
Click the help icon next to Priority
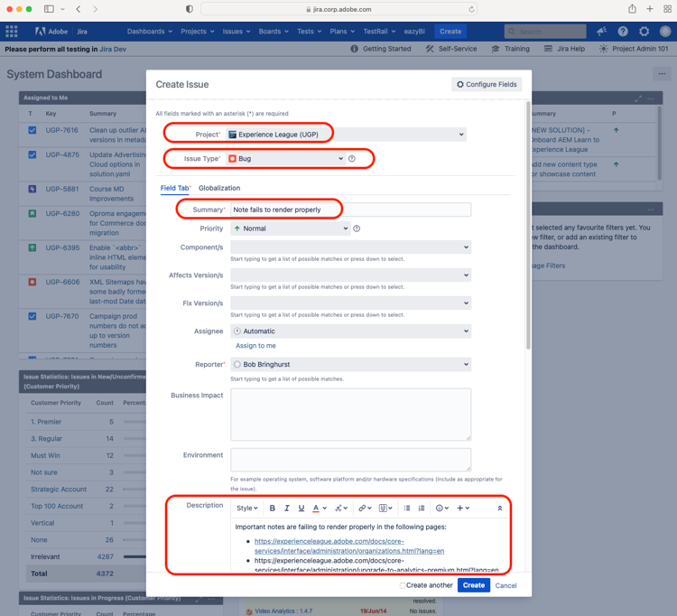click(x=357, y=229)
